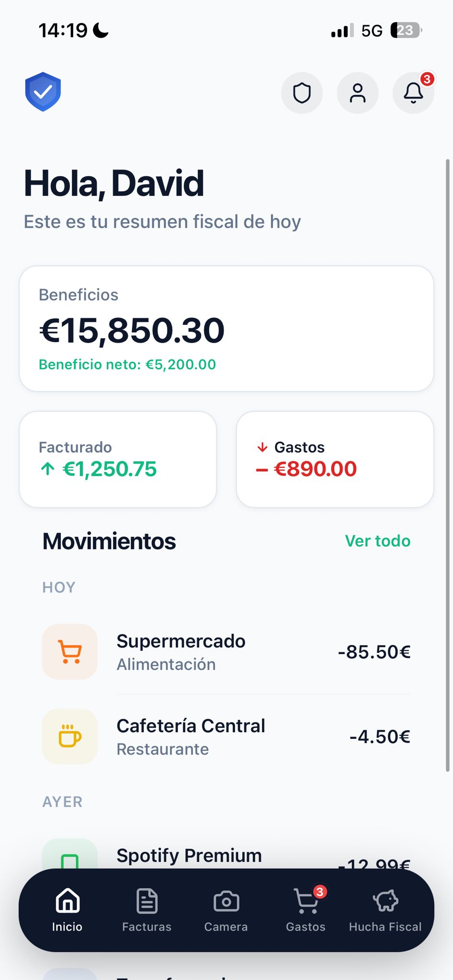This screenshot has height=980, width=453.
Task: Tap the Ver todo link
Action: 377,541
